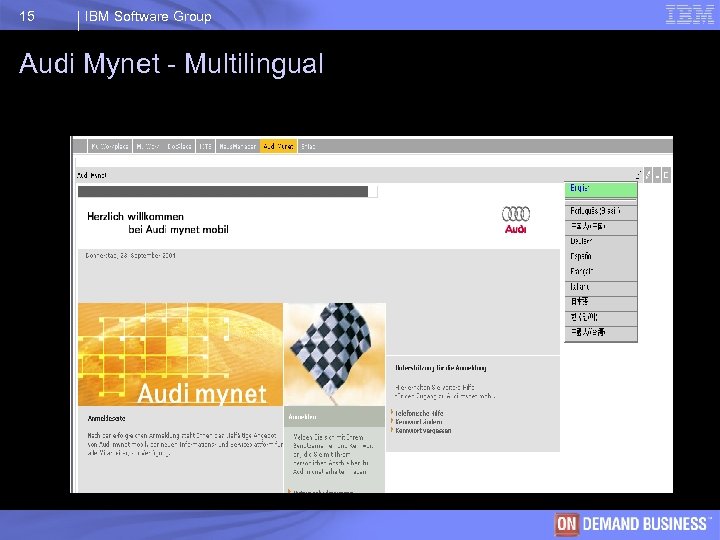Open the highlighted Audi Mynet tab
This screenshot has height=540, width=720.
coord(278,146)
